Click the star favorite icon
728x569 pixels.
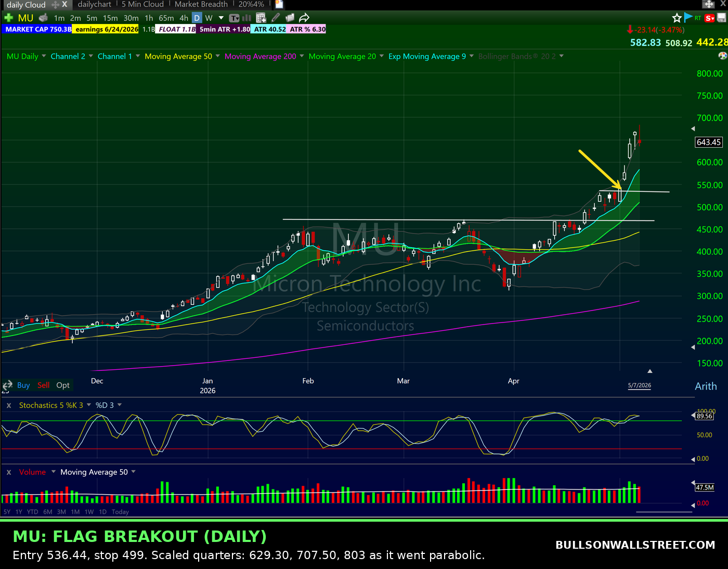pos(677,18)
